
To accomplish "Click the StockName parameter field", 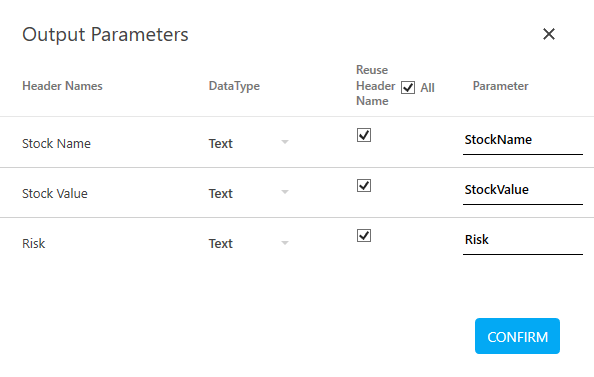I will pyautogui.click(x=523, y=140).
